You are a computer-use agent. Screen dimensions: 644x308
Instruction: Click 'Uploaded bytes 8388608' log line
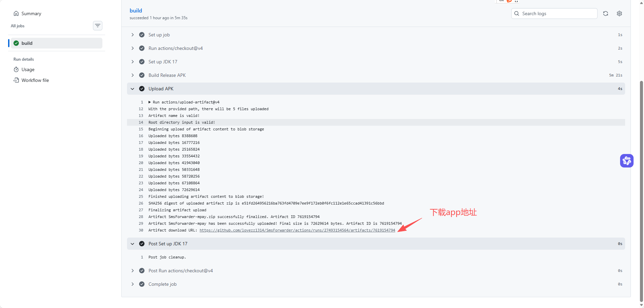click(x=173, y=136)
